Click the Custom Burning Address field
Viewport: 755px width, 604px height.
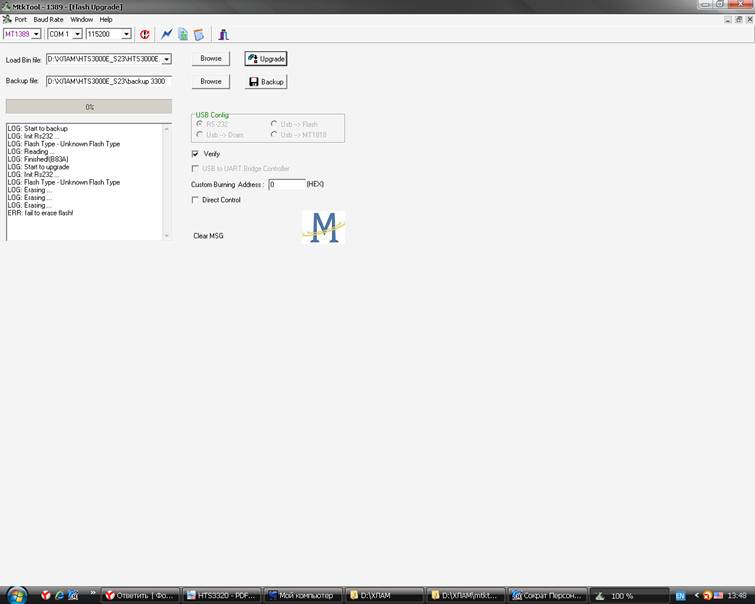coord(286,184)
